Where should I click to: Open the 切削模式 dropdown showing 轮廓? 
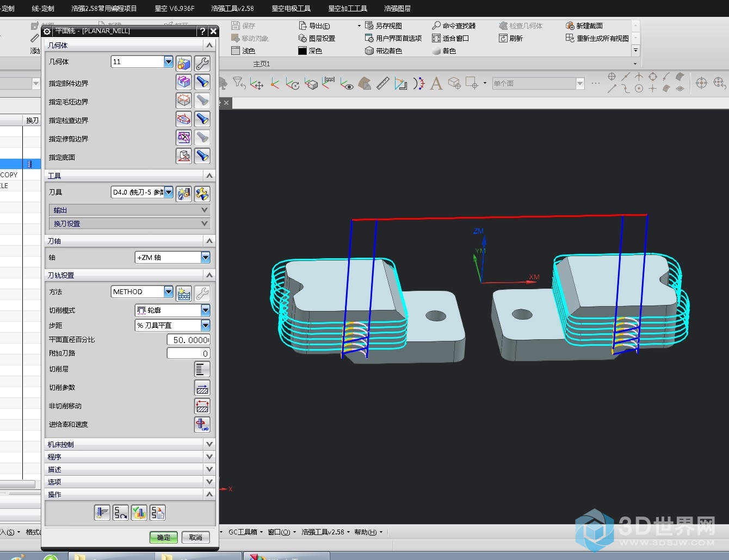(x=205, y=310)
